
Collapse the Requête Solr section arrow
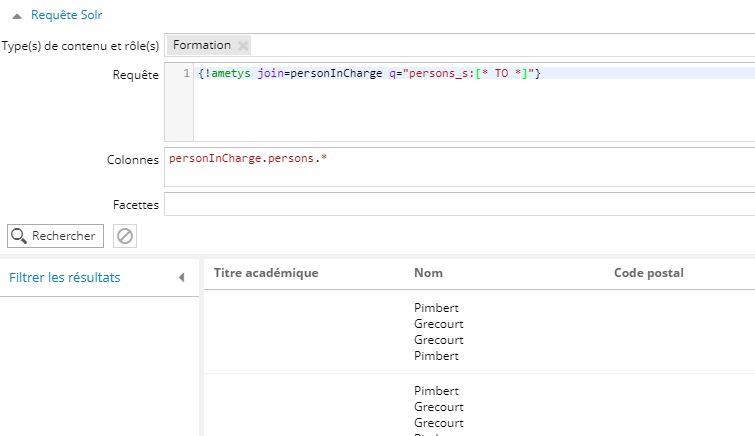17,16
